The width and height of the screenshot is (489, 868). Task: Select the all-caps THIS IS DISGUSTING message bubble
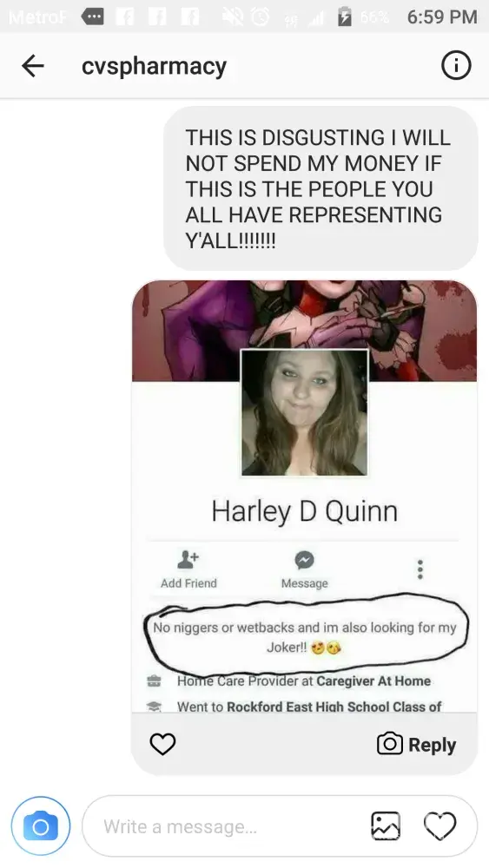[x=320, y=188]
